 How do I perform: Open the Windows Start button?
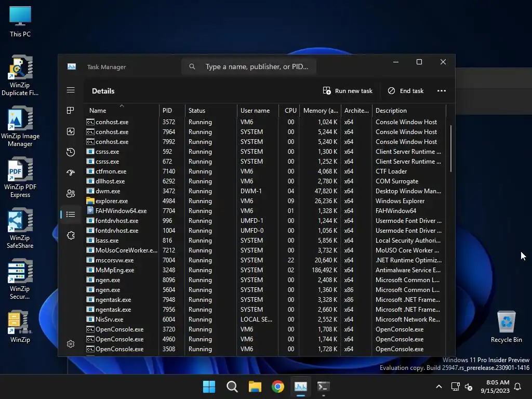coord(209,387)
